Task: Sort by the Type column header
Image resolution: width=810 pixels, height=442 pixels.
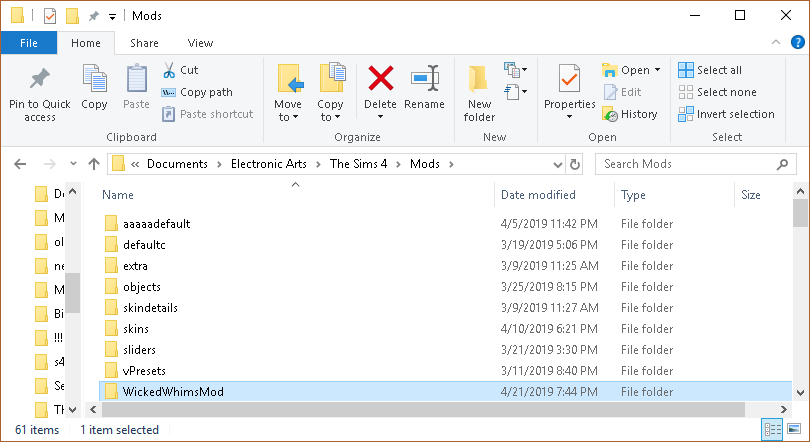Action: (x=633, y=195)
